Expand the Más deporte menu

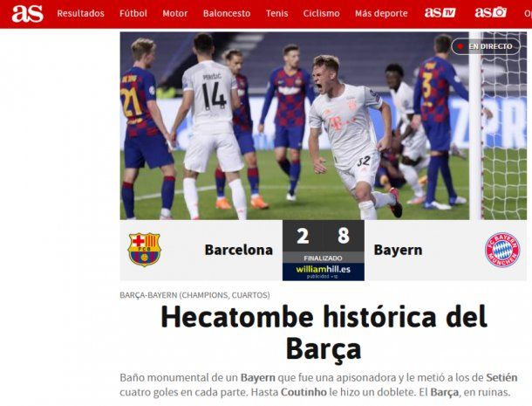(381, 13)
